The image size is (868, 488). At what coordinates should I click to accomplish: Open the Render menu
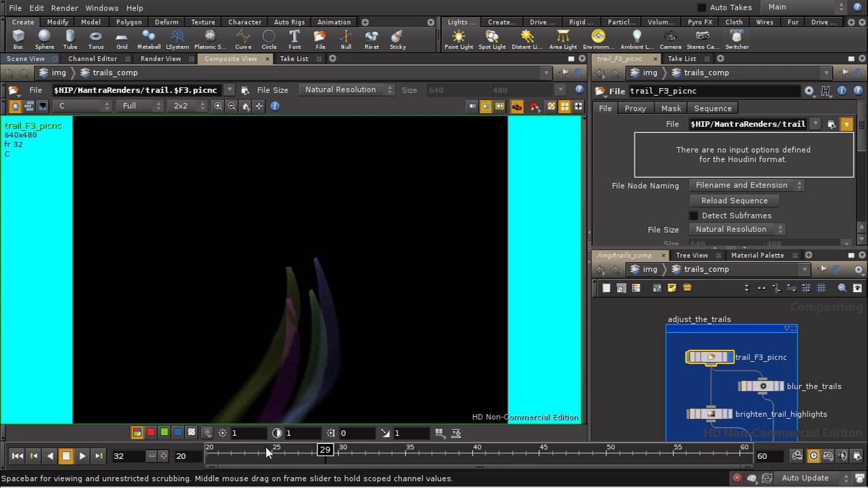[x=64, y=7]
